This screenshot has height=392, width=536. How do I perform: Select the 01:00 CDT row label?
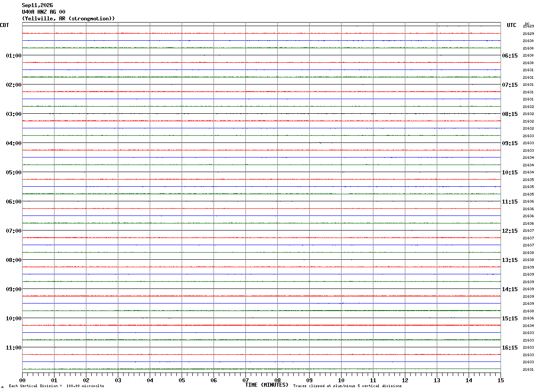tap(14, 55)
